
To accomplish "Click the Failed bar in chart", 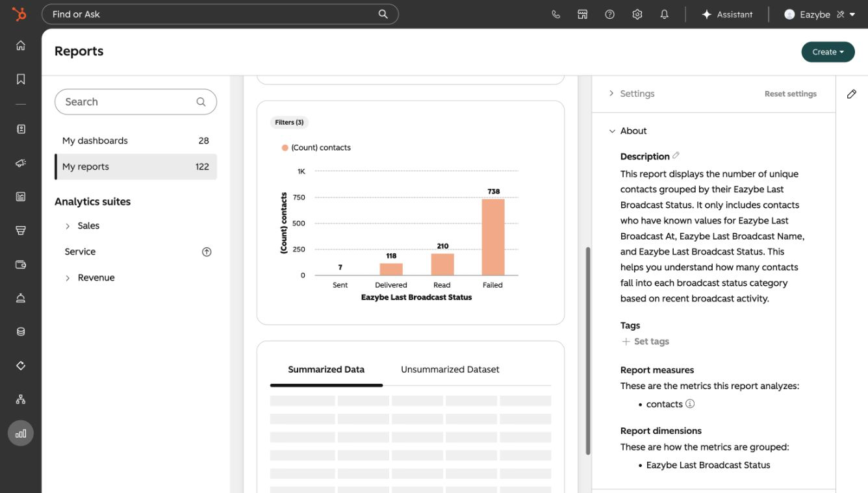I will pos(493,237).
